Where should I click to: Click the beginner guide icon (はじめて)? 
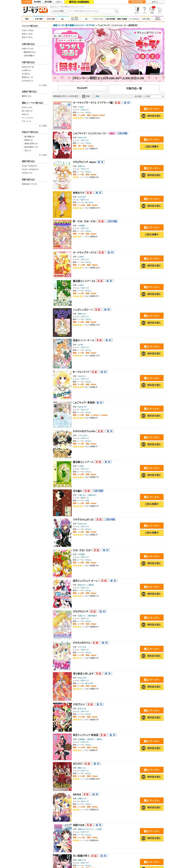click(137, 10)
